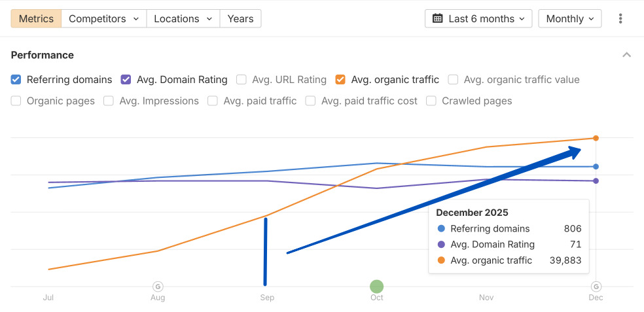Click the green circle marker at Oct
The width and height of the screenshot is (644, 312).
coord(376,286)
